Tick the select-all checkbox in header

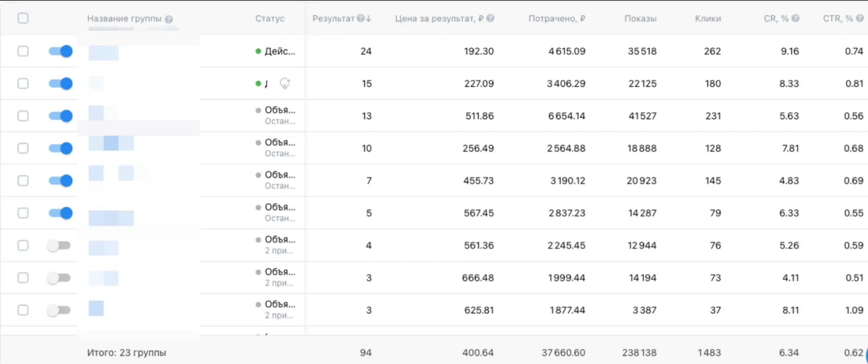[x=23, y=18]
